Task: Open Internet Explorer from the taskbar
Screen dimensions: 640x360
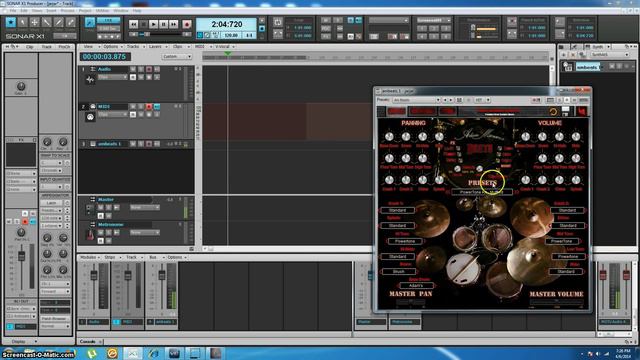Action: point(153,353)
